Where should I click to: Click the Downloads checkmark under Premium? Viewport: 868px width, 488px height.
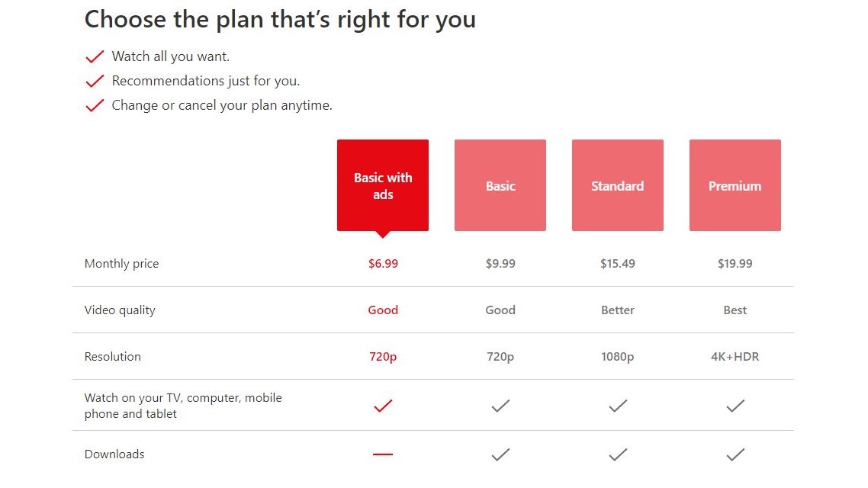coord(735,454)
